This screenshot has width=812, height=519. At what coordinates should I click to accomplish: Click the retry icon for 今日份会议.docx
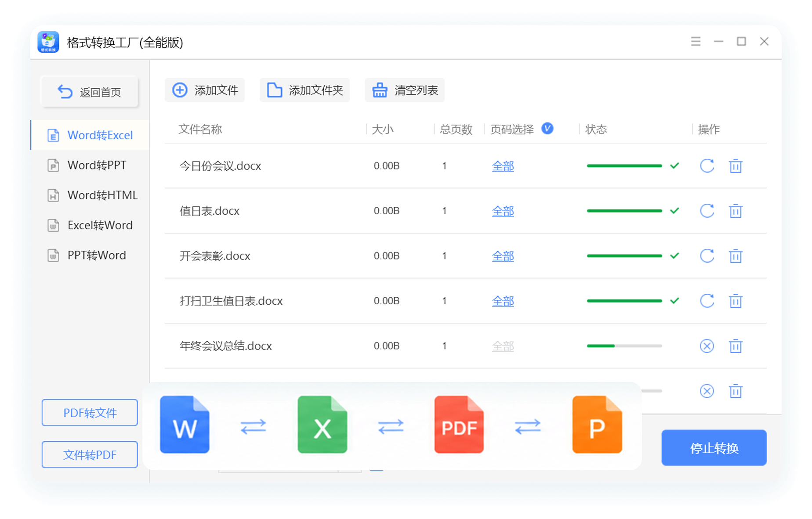[x=707, y=166]
